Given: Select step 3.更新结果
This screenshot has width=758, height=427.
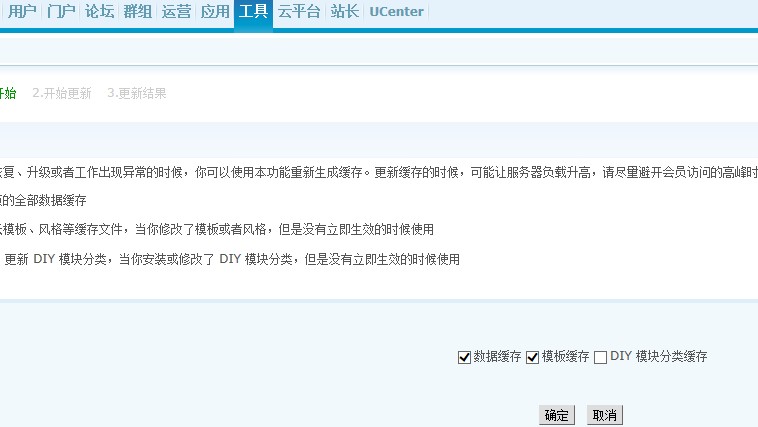Looking at the screenshot, I should coord(137,93).
